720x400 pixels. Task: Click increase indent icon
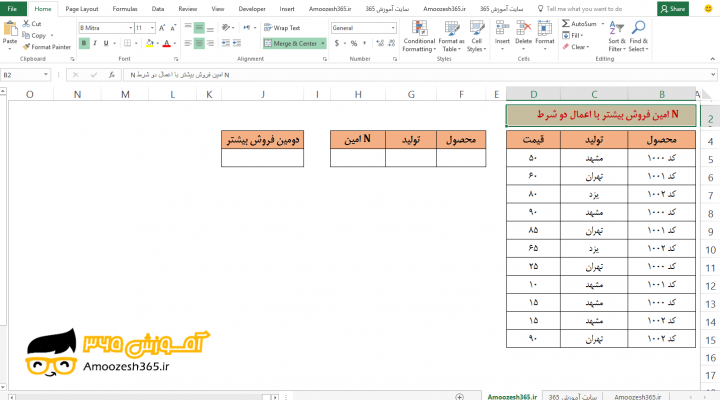[237, 43]
